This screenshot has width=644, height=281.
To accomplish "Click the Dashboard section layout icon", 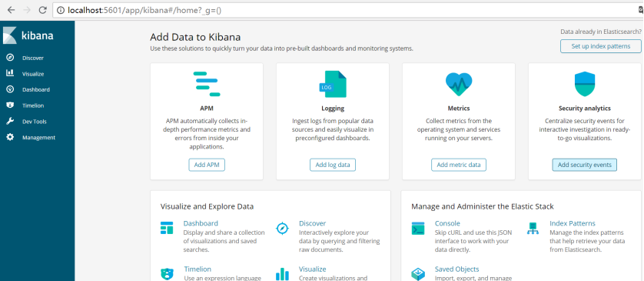I will (x=167, y=228).
